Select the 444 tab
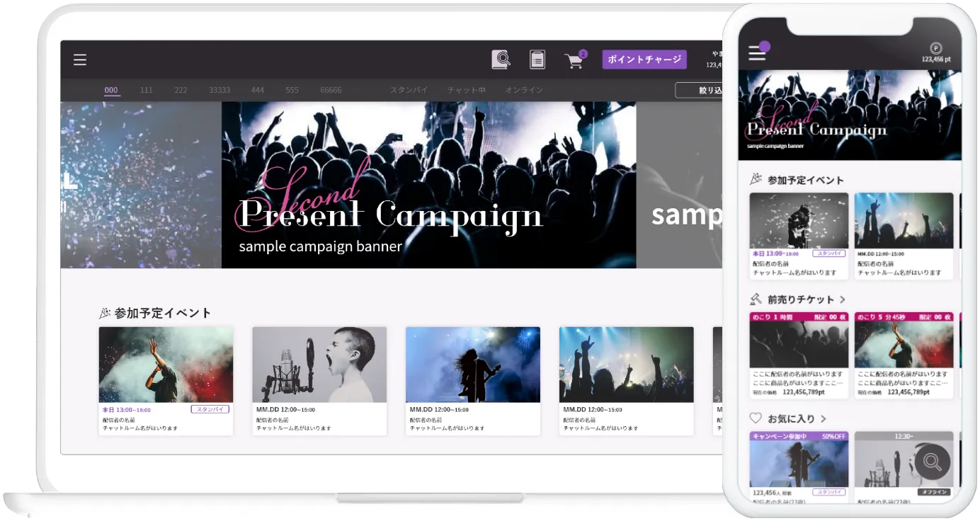980x521 pixels. coord(258,90)
